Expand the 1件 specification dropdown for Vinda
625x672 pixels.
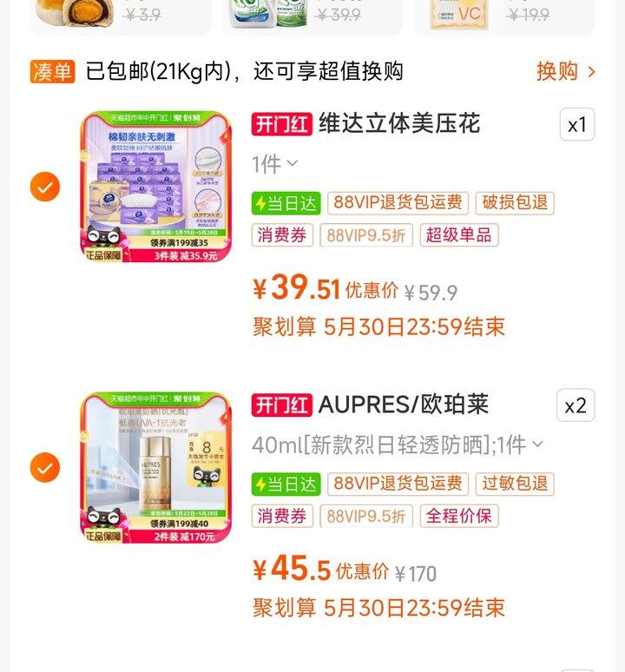click(274, 164)
